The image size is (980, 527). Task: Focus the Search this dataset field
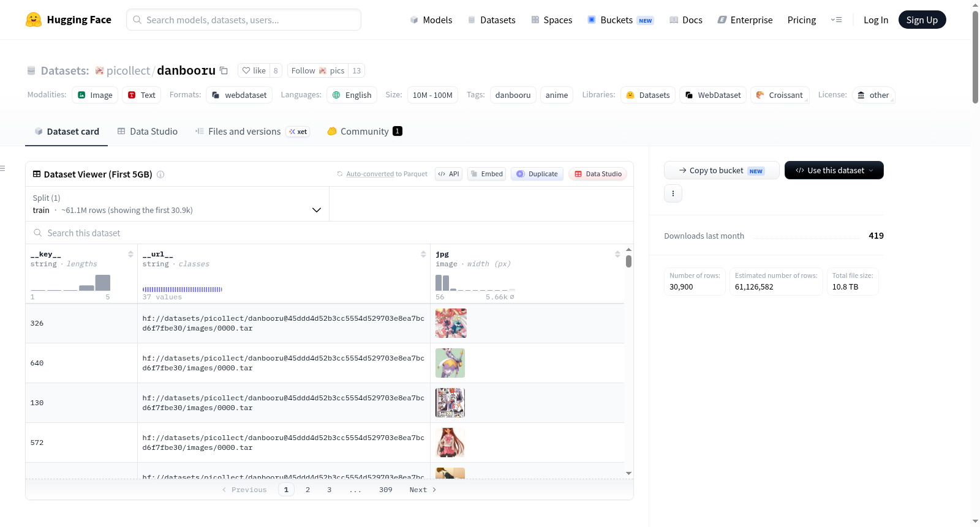click(x=330, y=233)
